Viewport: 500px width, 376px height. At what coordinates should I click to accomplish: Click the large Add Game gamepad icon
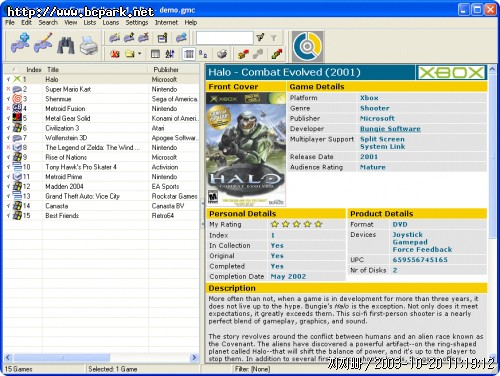pyautogui.click(x=20, y=44)
